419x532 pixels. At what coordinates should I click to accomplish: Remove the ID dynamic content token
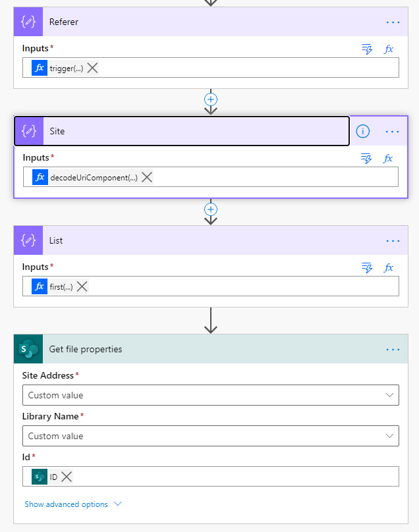coord(67,477)
